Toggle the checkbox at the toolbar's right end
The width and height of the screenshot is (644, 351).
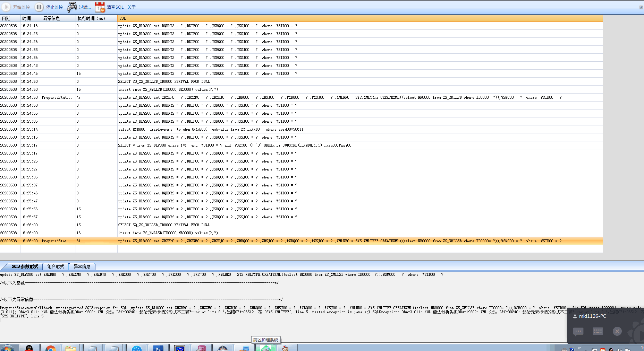point(641,7)
